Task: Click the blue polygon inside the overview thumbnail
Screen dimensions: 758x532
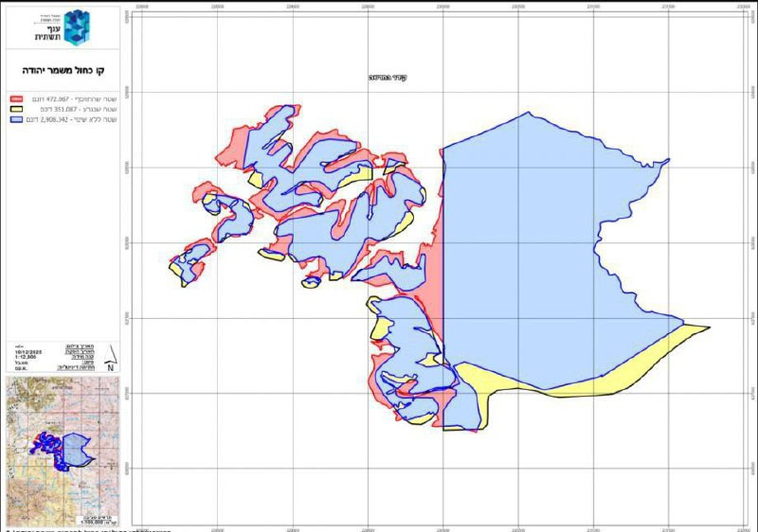Action: click(x=75, y=450)
